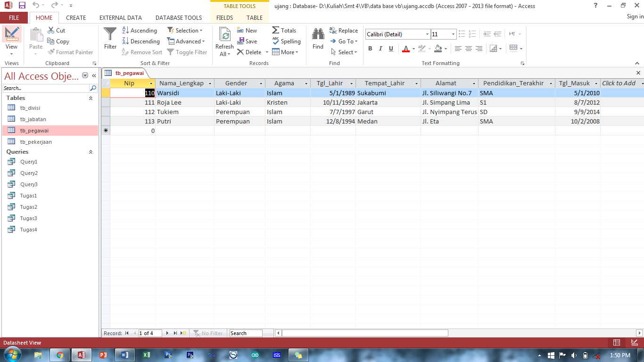Open the Gender column filter dropdown
644x362 pixels.
[261, 83]
